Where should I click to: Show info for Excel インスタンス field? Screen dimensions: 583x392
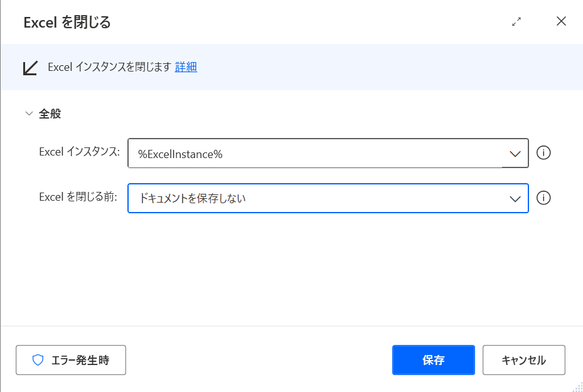coord(544,153)
